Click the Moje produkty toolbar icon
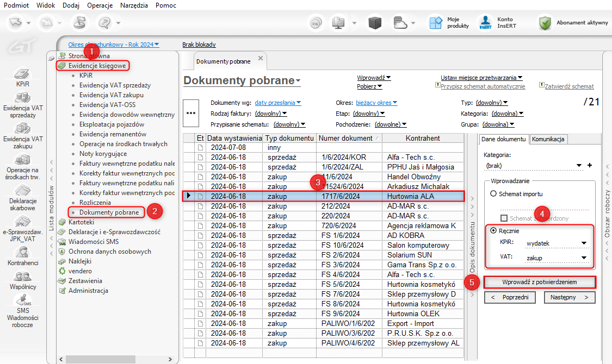This screenshot has width=612, height=364. pyautogui.click(x=435, y=23)
